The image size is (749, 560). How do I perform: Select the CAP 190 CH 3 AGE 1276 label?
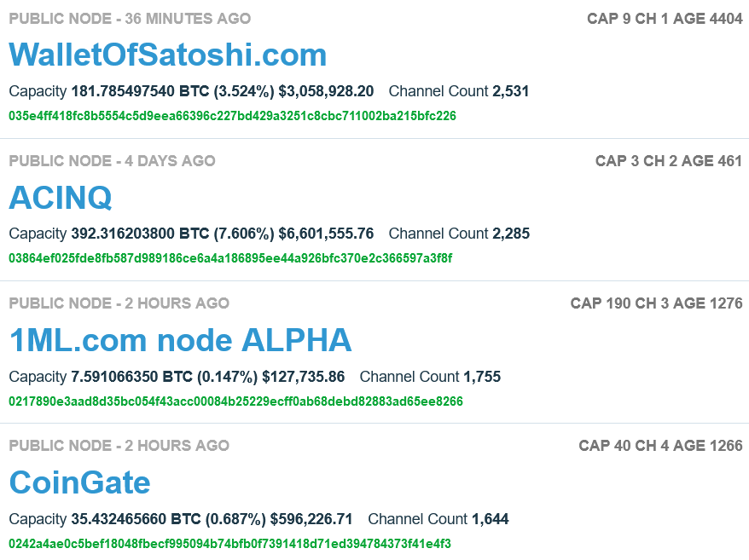click(656, 303)
